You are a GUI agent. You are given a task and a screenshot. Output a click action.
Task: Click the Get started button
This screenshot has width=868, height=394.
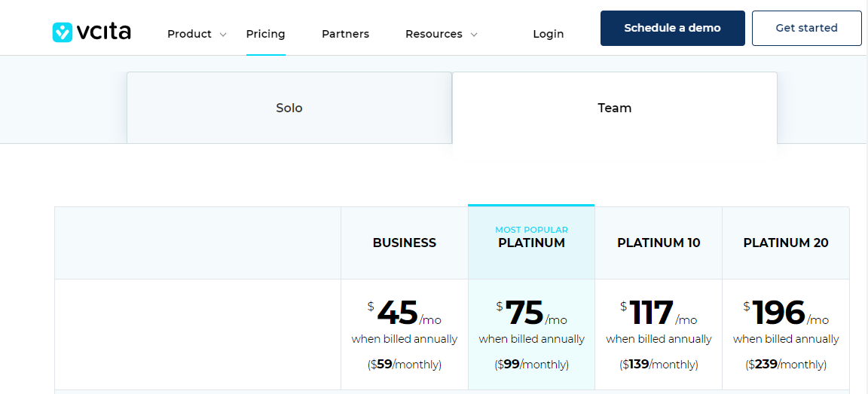coord(806,28)
